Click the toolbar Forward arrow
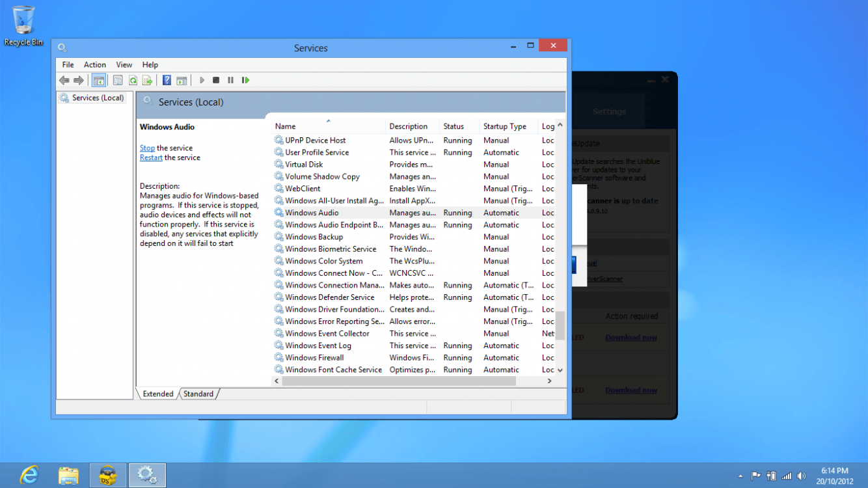This screenshot has height=488, width=868. (x=79, y=80)
